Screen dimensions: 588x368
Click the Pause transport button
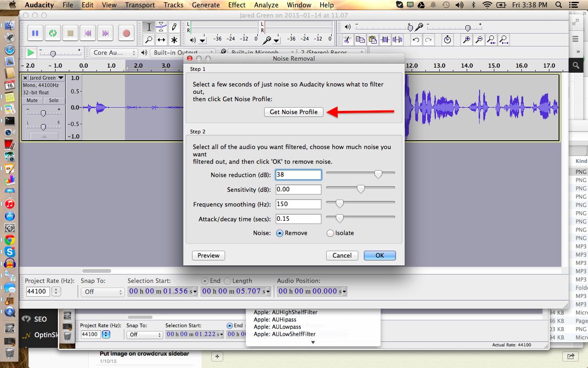[x=35, y=33]
